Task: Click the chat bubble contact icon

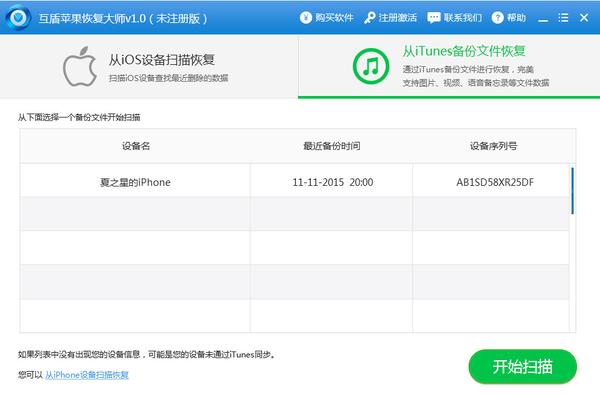Action: point(434,18)
